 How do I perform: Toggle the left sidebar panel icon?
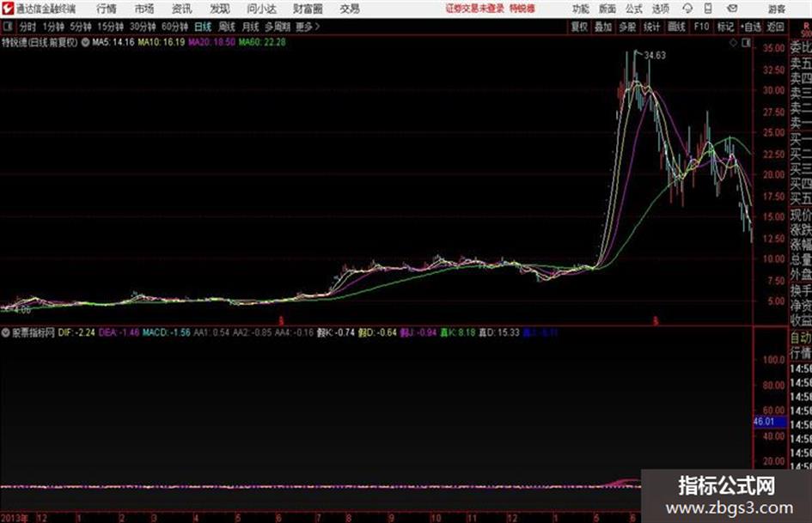pyautogui.click(x=8, y=27)
